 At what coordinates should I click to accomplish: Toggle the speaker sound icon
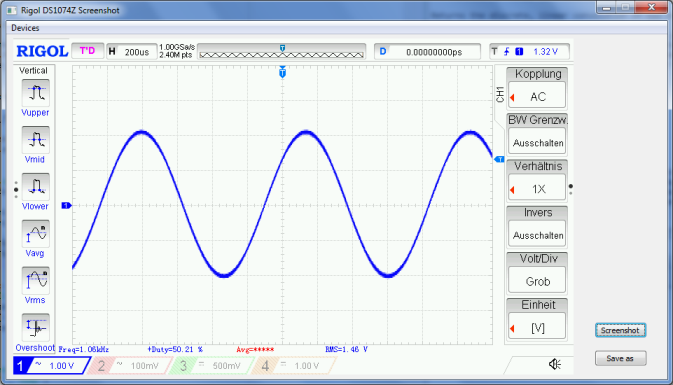555,364
